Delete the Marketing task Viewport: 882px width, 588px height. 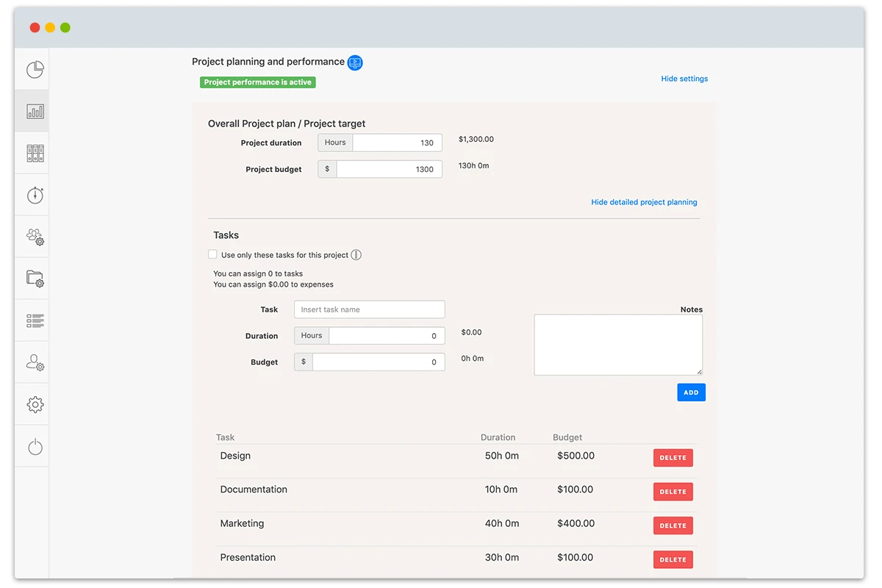pyautogui.click(x=673, y=525)
